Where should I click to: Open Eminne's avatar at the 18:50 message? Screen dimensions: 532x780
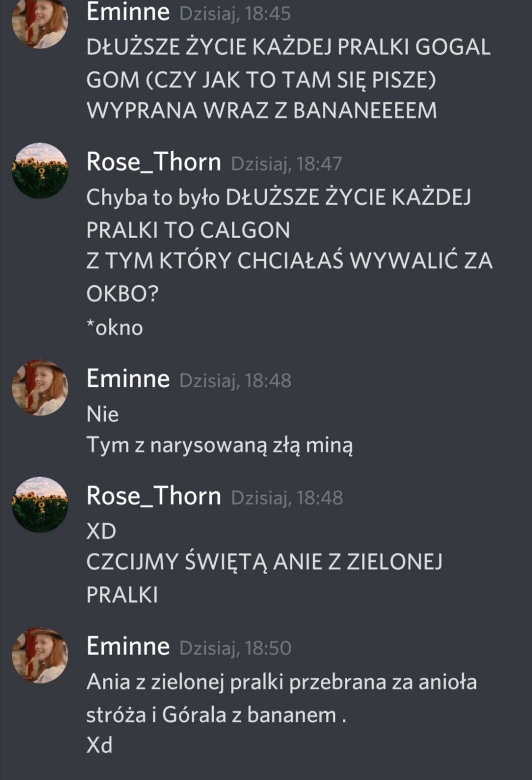pyautogui.click(x=40, y=654)
